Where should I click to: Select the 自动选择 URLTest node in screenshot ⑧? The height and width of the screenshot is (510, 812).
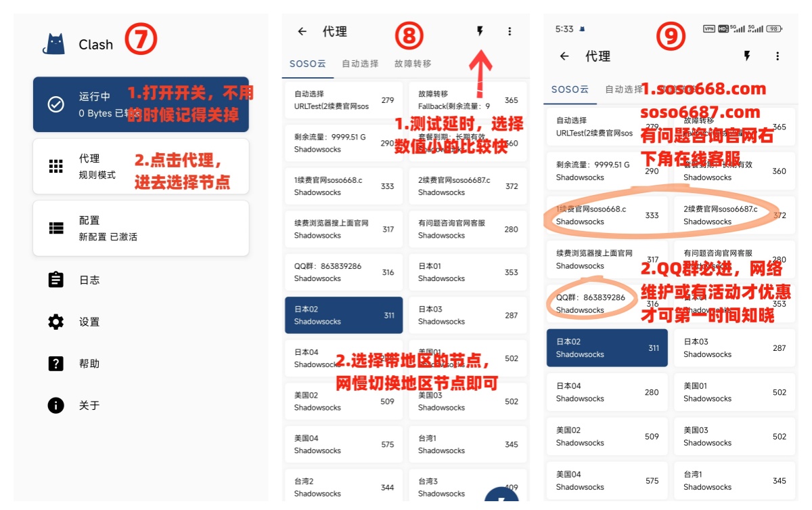point(344,100)
